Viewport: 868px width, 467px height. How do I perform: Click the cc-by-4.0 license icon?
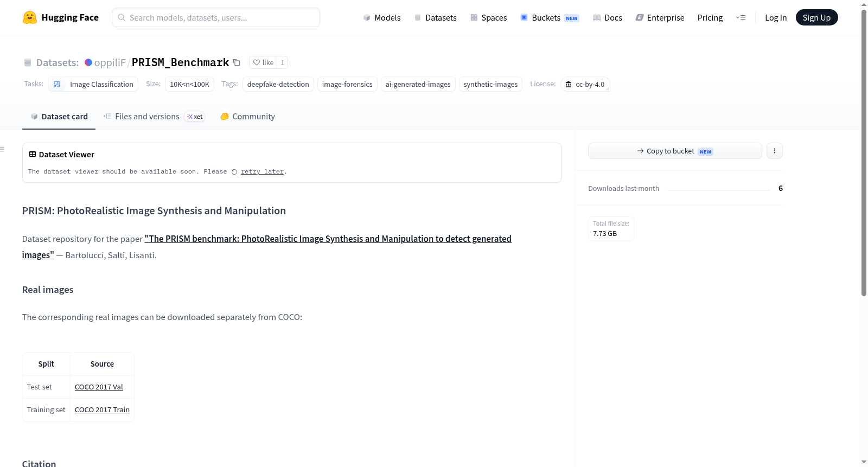[x=569, y=84]
